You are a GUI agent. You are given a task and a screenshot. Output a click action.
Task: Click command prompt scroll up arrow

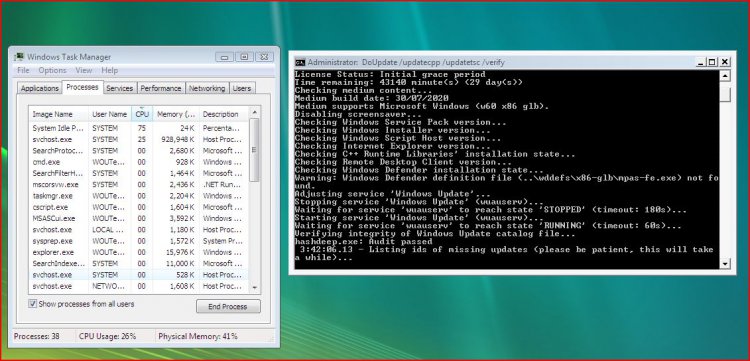[725, 76]
